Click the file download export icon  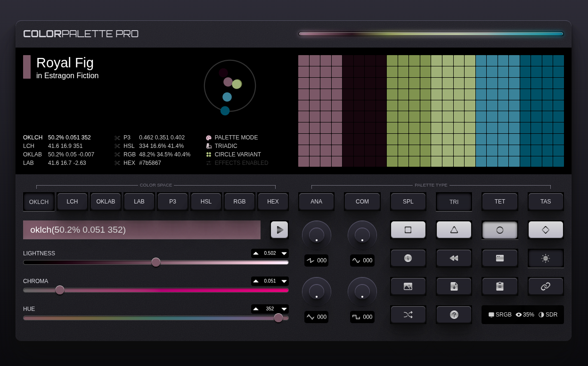(x=454, y=286)
